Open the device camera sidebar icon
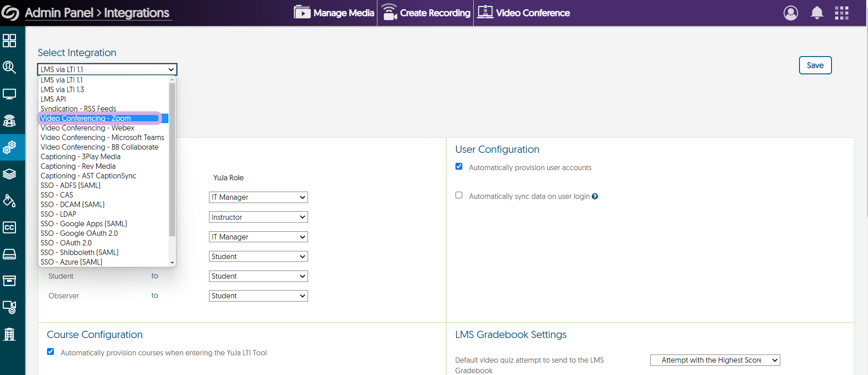Screen dimensions: 868x375 click(x=9, y=307)
